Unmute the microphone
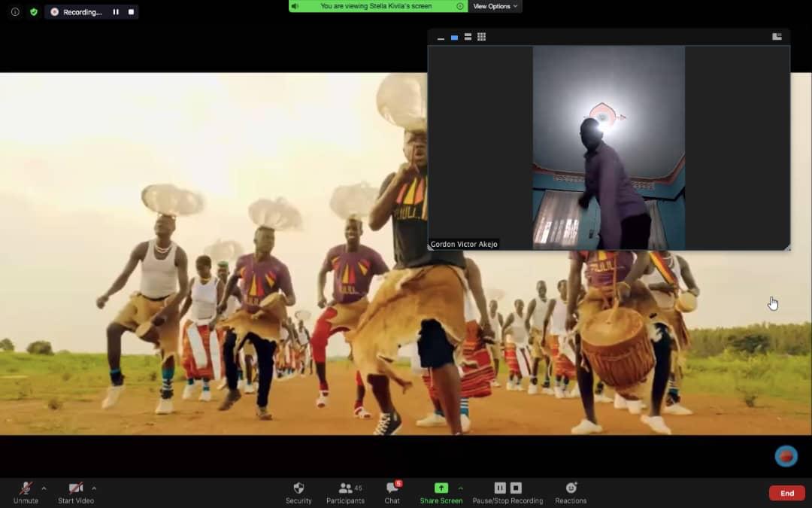The height and width of the screenshot is (508, 812). (x=26, y=492)
